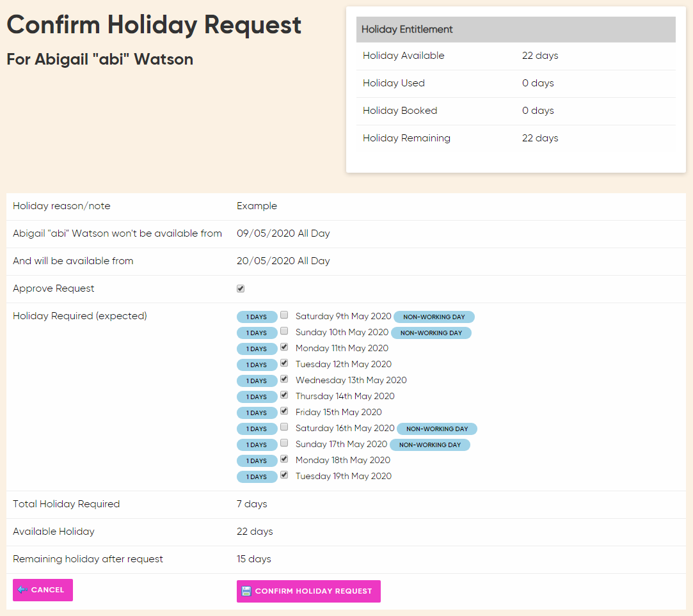Uncheck the Thursday 14th May 2020 checkbox
The image size is (693, 616).
pyautogui.click(x=284, y=395)
